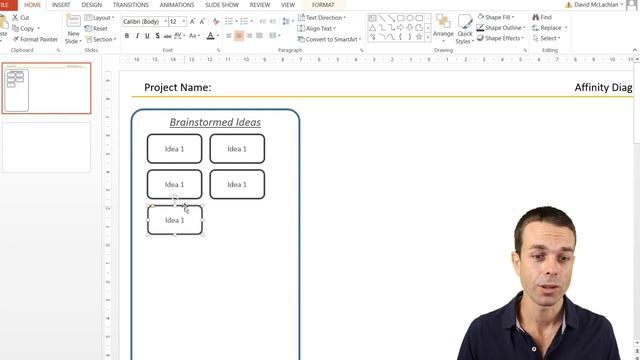Insert a New Slide
Viewport: 640px width, 360px height.
[73, 29]
